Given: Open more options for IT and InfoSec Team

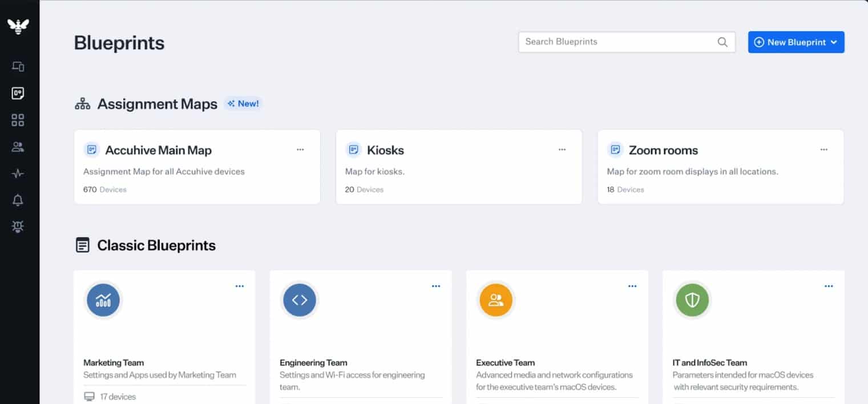Looking at the screenshot, I should pyautogui.click(x=829, y=286).
